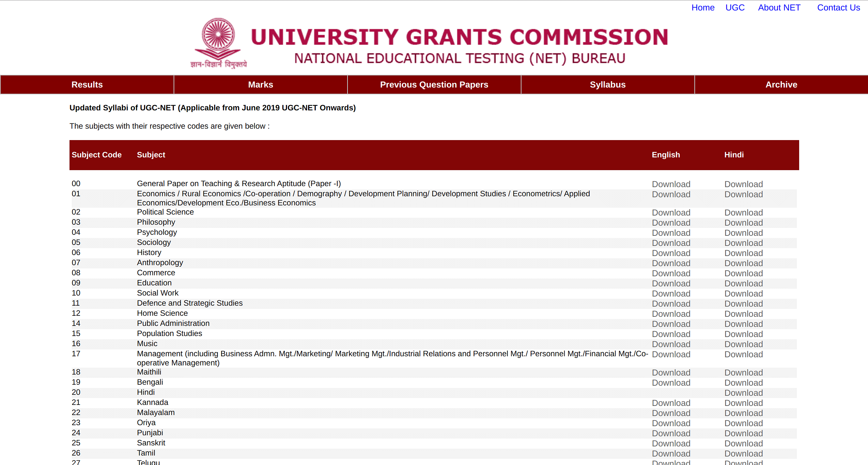Open About NET page
The height and width of the screenshot is (465, 868).
(779, 8)
